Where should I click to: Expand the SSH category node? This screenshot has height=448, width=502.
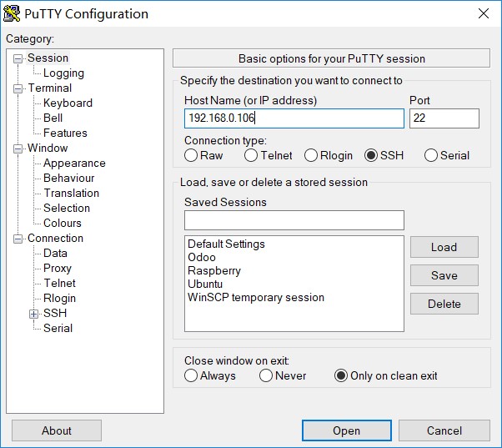34,314
